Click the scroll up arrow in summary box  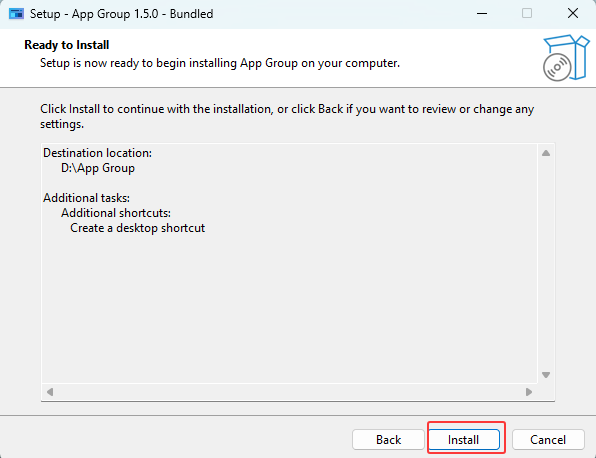tap(546, 153)
